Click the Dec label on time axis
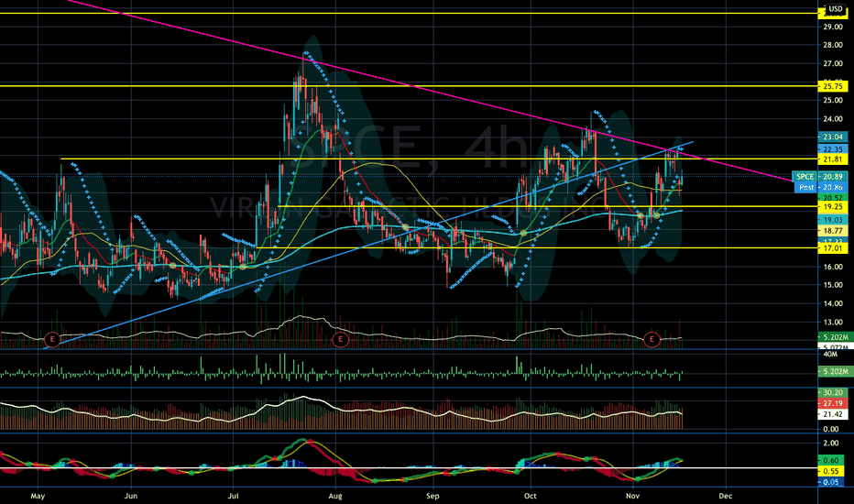Screen dimensions: 854x504 point(726,496)
